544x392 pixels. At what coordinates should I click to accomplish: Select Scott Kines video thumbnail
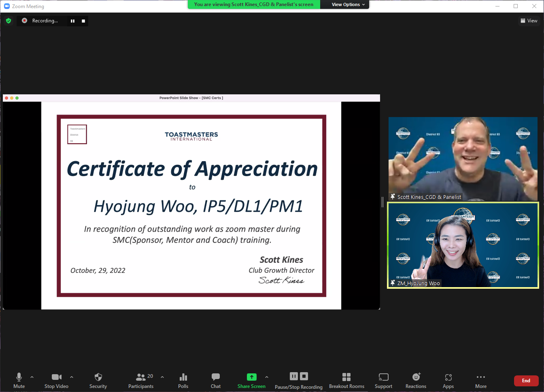click(x=463, y=159)
